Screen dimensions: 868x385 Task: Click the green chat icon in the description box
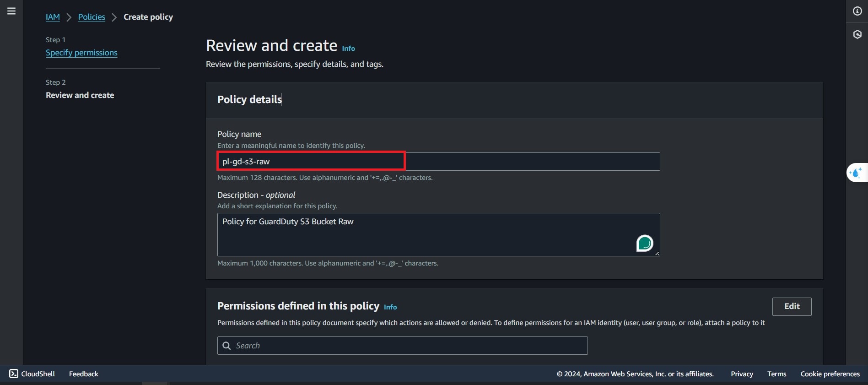click(x=644, y=243)
